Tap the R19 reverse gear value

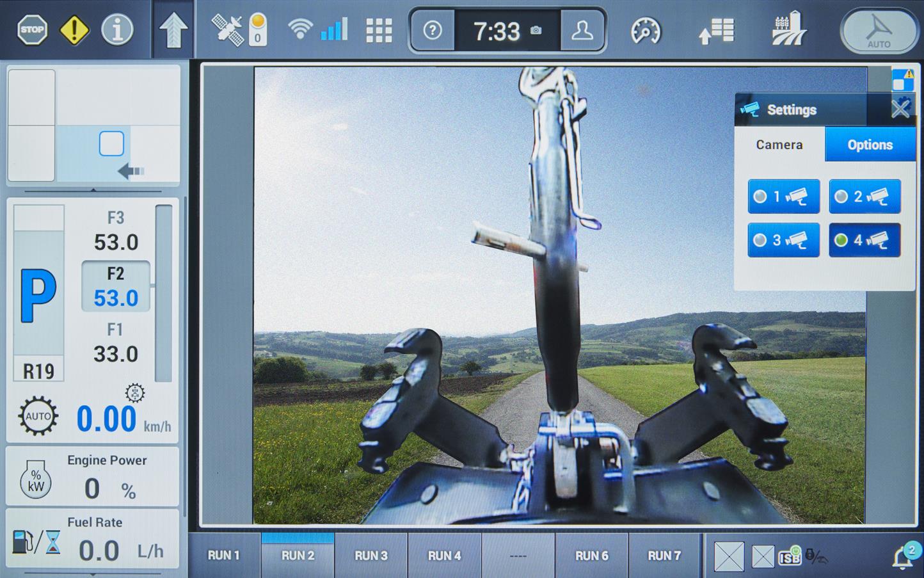click(x=38, y=371)
